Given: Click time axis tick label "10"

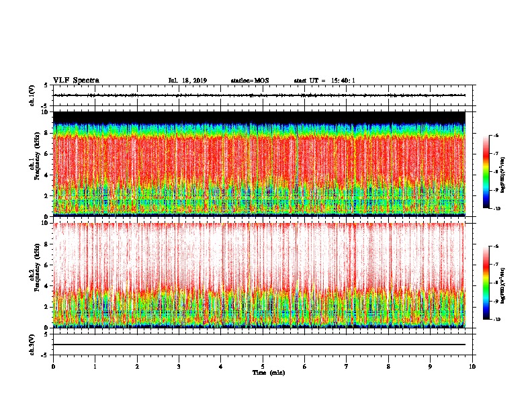Looking at the screenshot, I should tap(472, 367).
